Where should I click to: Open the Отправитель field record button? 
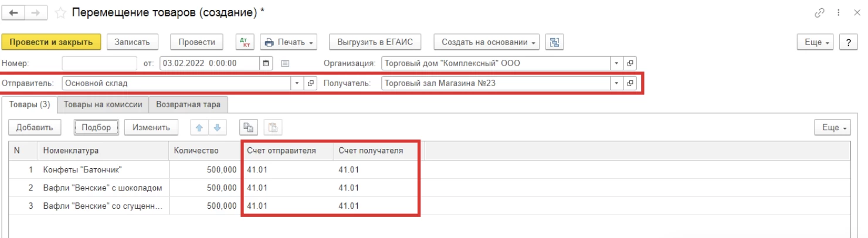311,83
